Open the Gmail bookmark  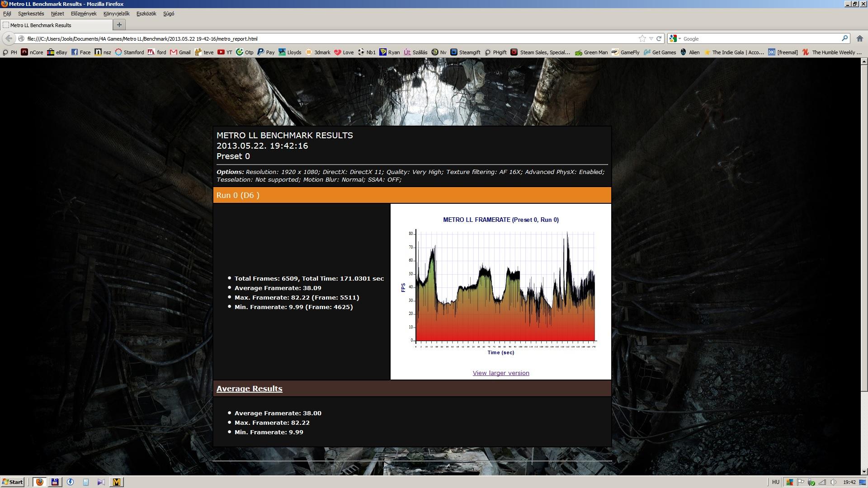click(x=180, y=52)
